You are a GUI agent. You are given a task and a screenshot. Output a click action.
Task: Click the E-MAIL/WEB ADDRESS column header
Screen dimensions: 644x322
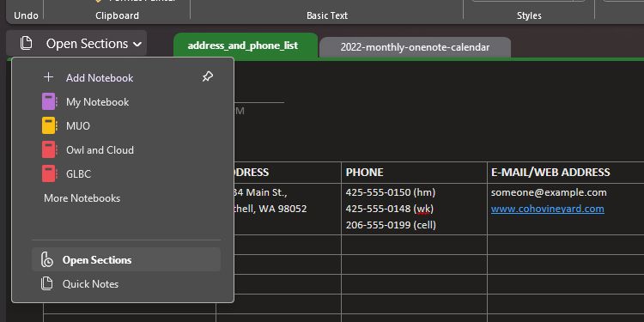pos(550,172)
